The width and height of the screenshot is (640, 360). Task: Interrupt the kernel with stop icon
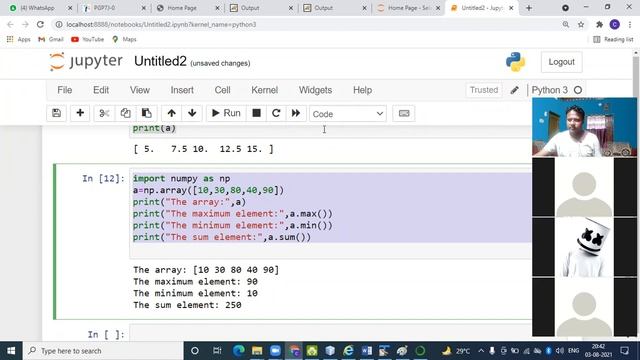(256, 113)
